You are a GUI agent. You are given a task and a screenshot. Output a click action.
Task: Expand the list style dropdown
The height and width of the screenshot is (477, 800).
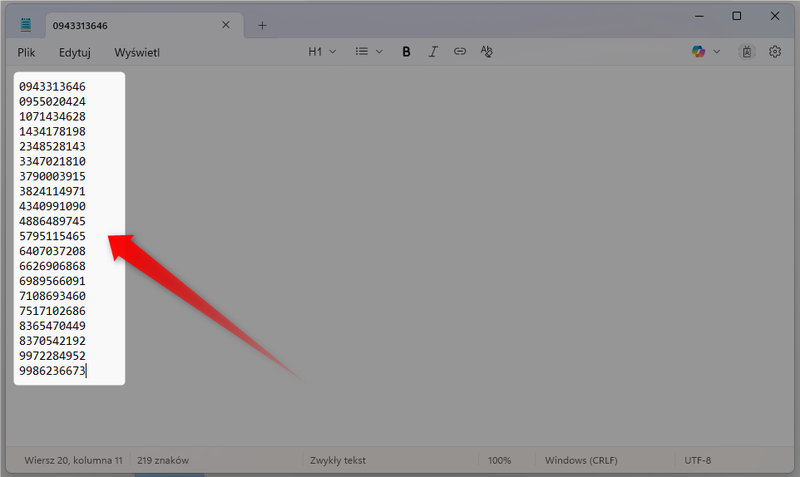tap(369, 52)
